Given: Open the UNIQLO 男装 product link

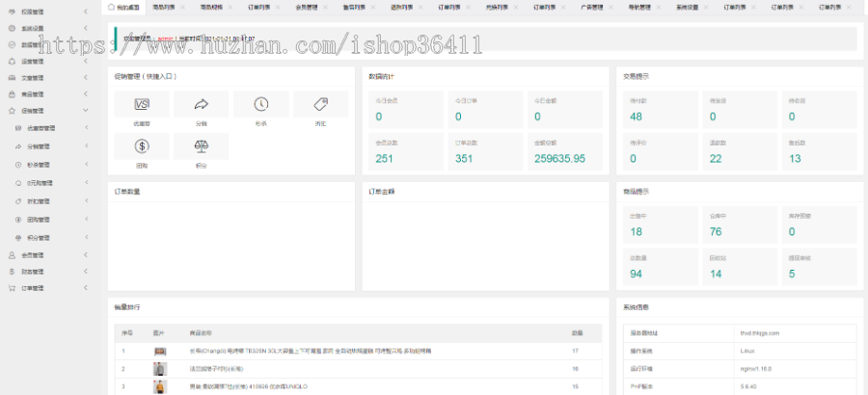Looking at the screenshot, I should pos(249,386).
